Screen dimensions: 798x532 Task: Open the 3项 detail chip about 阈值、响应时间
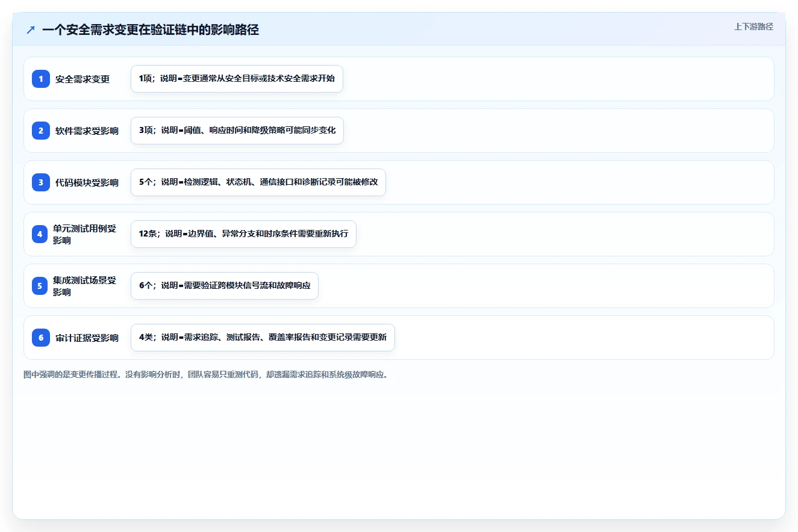pyautogui.click(x=237, y=131)
